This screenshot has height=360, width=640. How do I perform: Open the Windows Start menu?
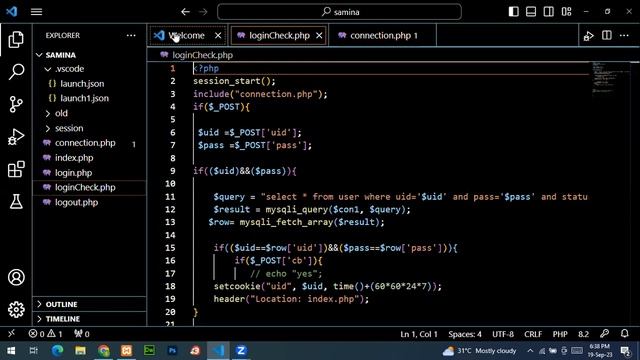11,351
